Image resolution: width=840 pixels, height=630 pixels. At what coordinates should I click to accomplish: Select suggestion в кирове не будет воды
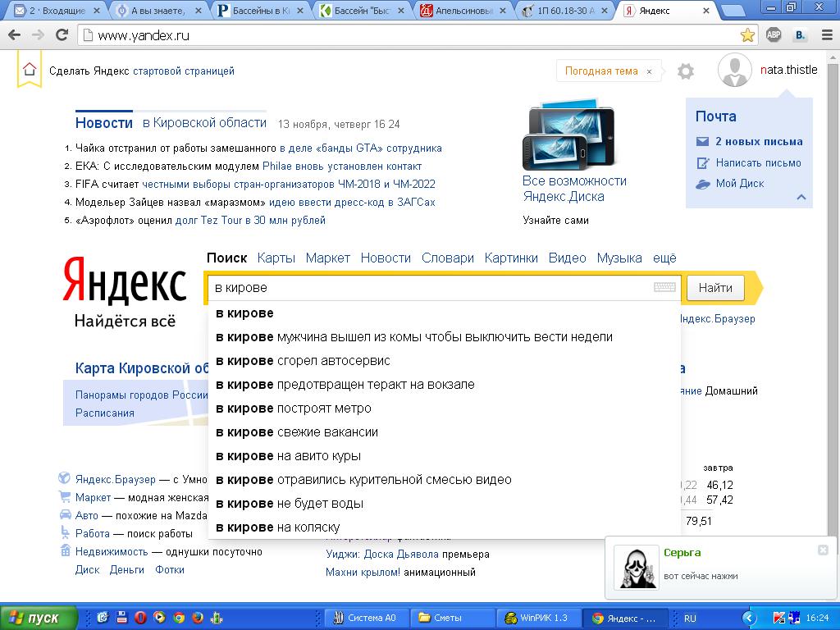(444, 504)
